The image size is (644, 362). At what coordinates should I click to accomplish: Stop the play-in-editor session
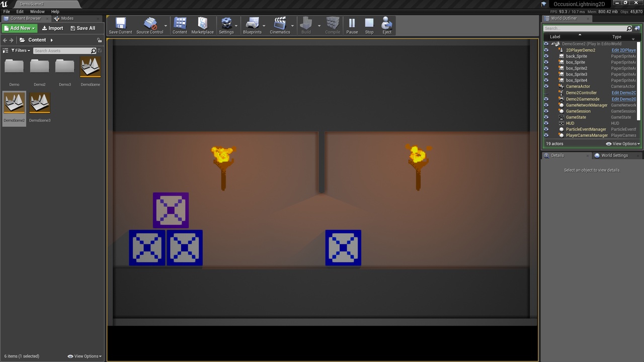click(x=369, y=26)
